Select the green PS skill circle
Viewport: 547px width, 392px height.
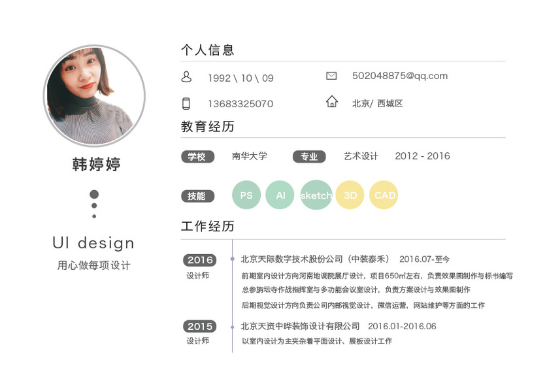(x=246, y=195)
